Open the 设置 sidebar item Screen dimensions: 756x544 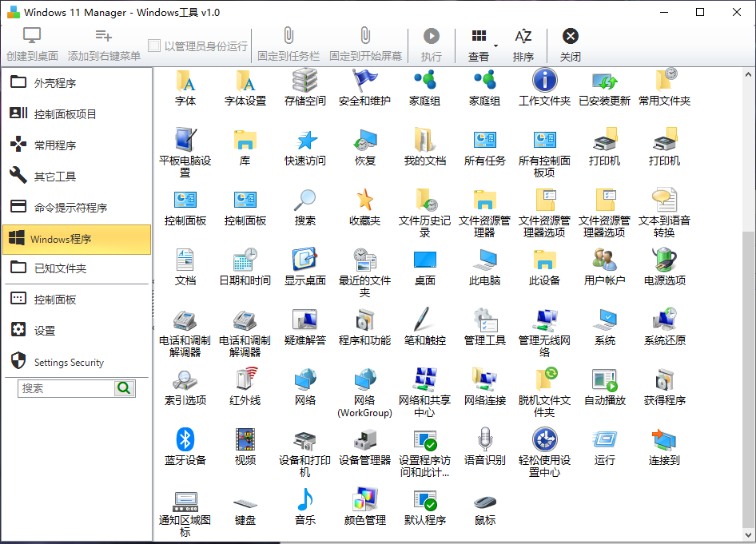pyautogui.click(x=78, y=331)
